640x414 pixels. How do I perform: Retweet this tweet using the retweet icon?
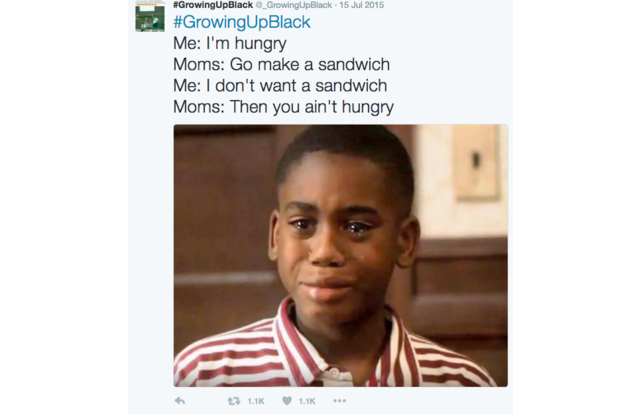click(x=234, y=401)
